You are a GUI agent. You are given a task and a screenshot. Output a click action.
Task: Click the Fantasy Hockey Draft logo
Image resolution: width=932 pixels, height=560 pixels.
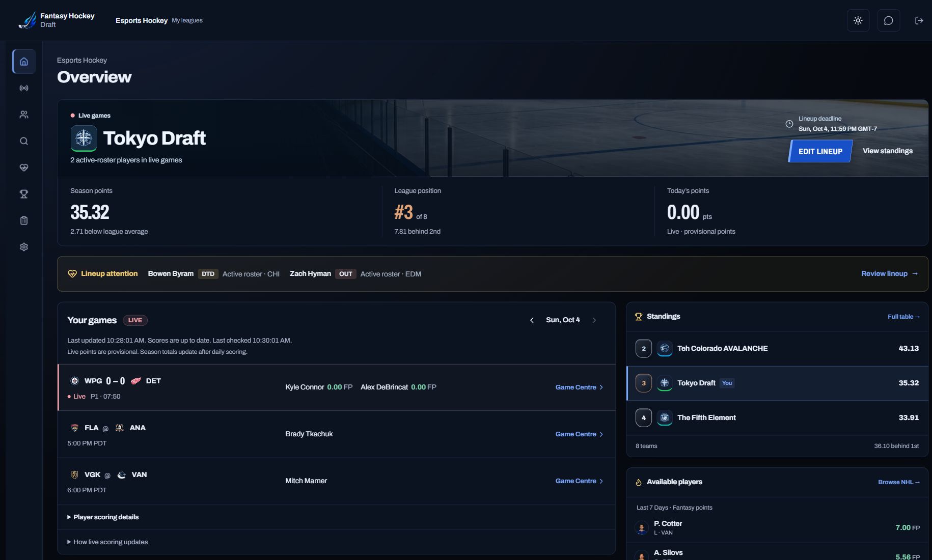point(57,20)
